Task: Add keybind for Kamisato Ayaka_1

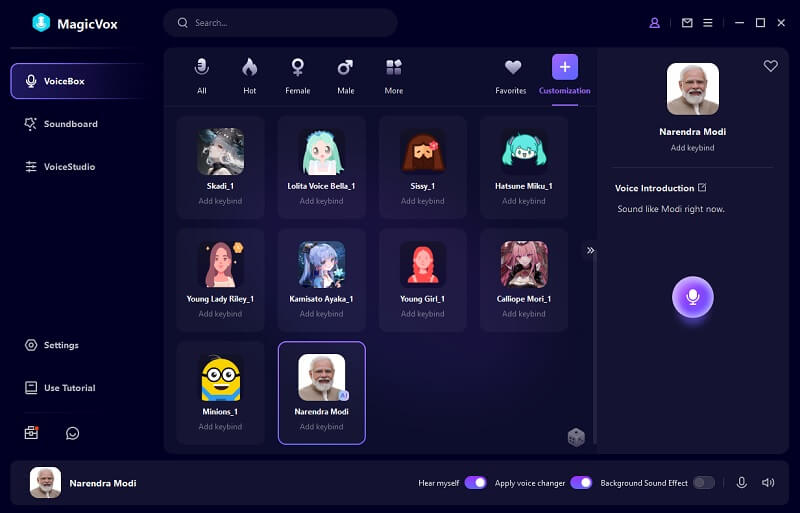Action: coord(321,314)
